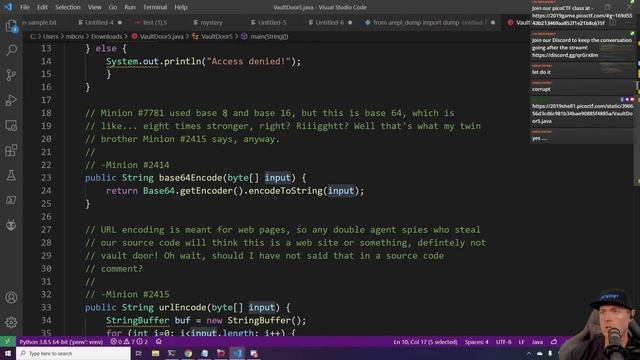Open the Remote Explorer view
Image resolution: width=640 pixels, height=360 pixels.
pos(11,125)
